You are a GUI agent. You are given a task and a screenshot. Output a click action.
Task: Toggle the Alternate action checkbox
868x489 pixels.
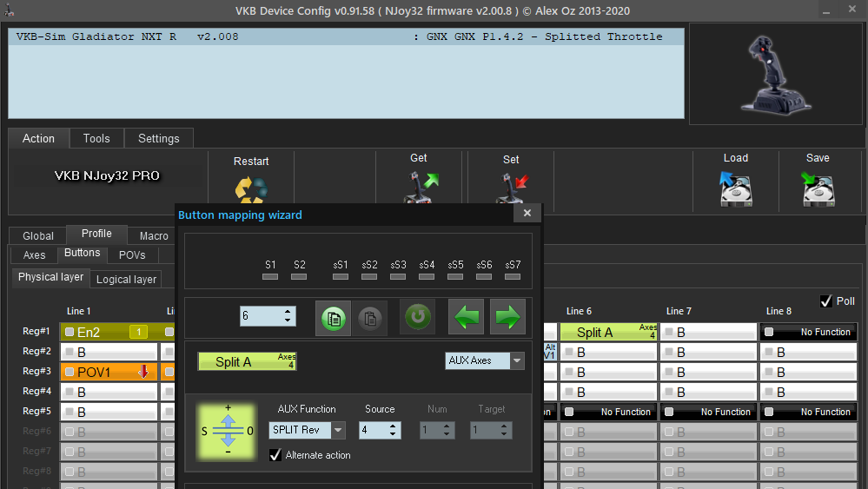(x=275, y=455)
